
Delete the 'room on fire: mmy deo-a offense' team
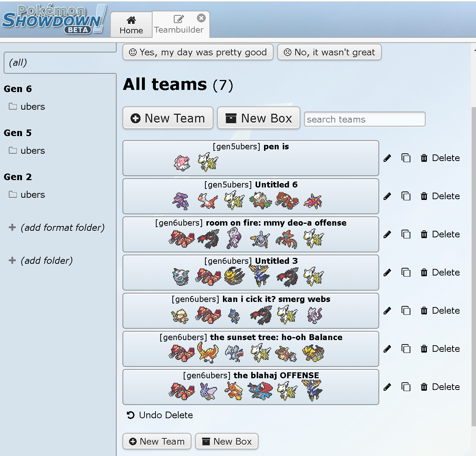(440, 234)
